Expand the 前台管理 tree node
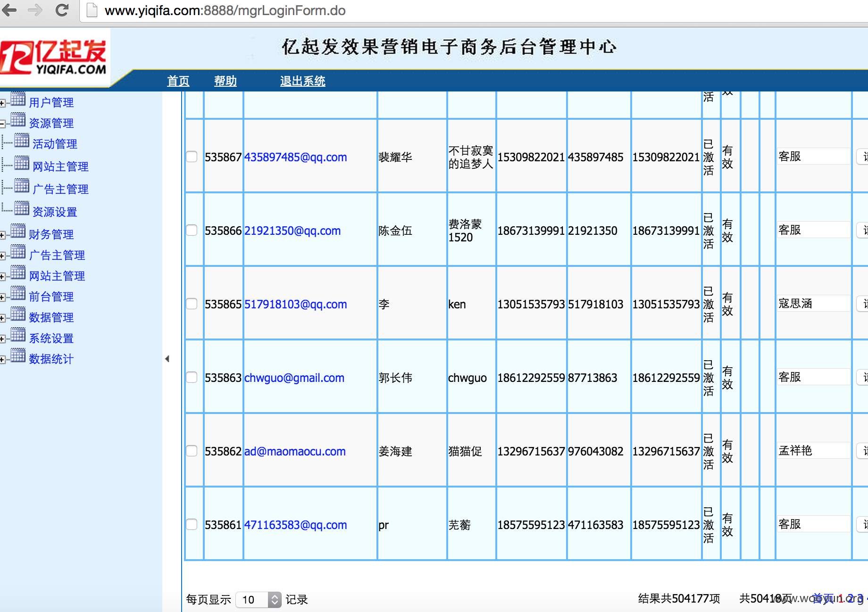 point(2,298)
